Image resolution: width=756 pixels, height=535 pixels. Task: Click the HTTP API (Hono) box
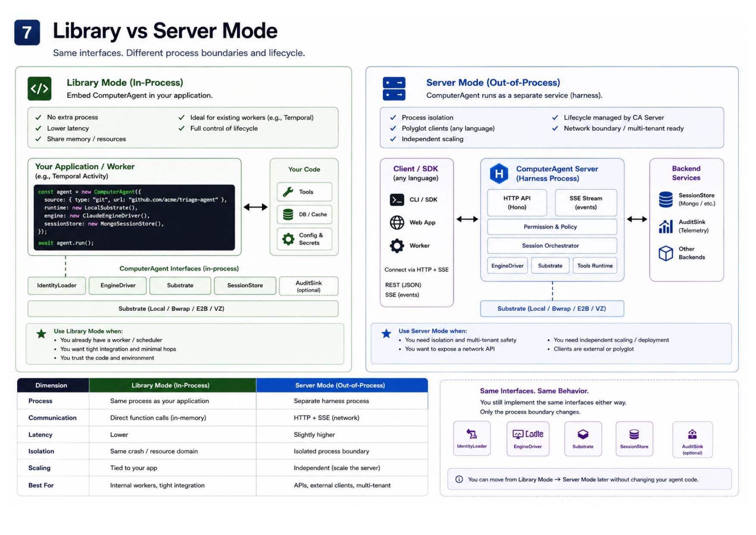pyautogui.click(x=517, y=203)
